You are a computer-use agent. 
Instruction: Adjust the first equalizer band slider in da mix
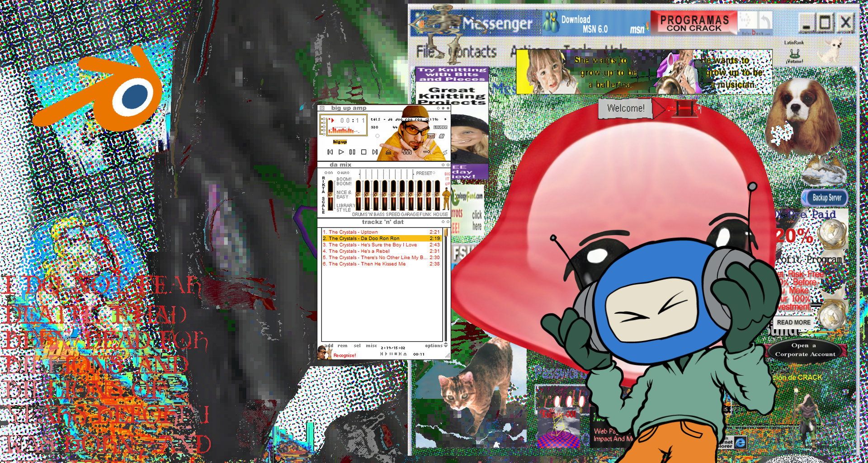click(359, 195)
